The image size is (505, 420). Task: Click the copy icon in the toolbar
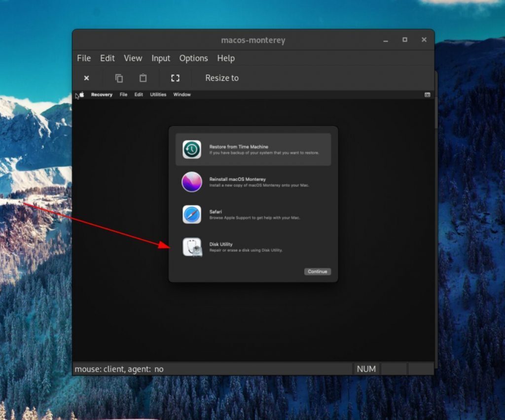118,78
